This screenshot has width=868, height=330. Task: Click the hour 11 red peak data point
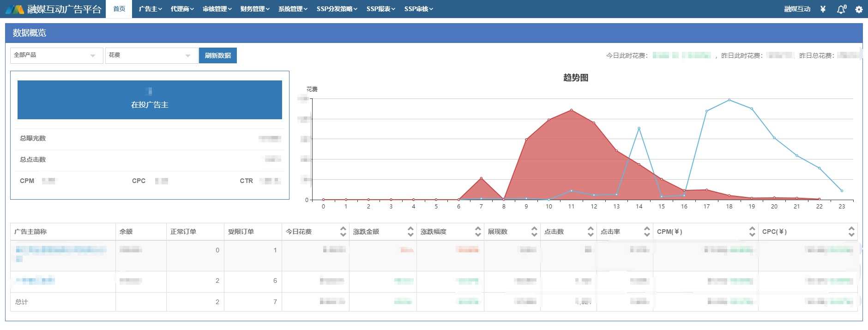point(571,110)
